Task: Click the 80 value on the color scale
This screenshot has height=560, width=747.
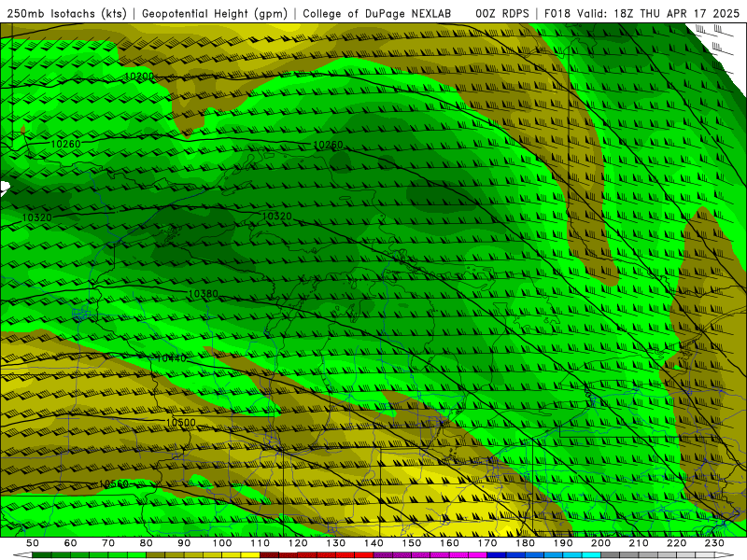Action: click(147, 543)
